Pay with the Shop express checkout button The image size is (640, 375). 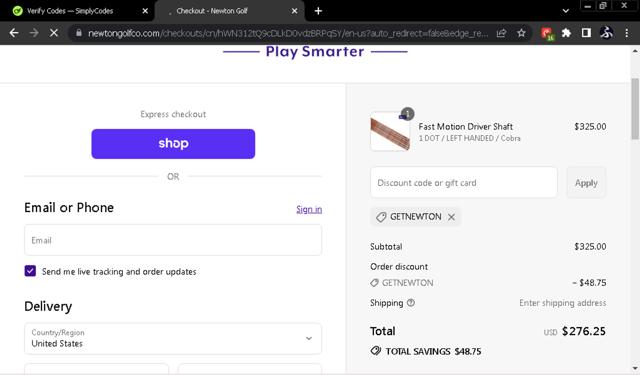pos(173,144)
